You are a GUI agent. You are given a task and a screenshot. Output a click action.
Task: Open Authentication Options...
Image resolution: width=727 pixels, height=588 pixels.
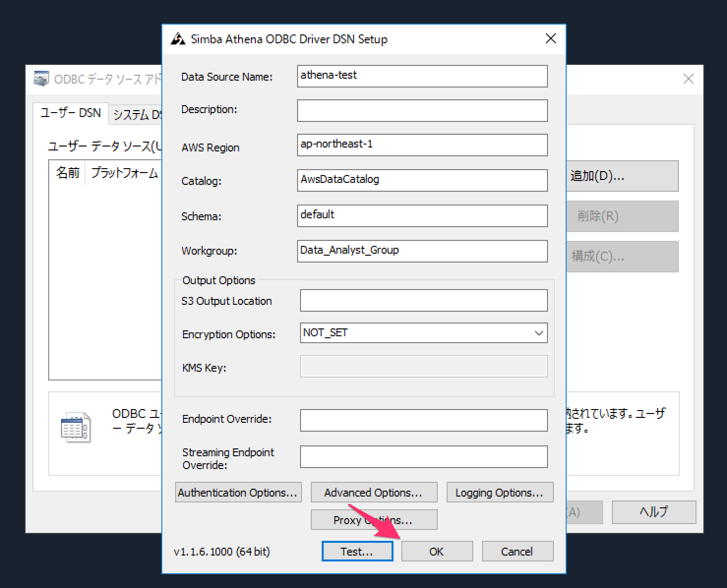pyautogui.click(x=238, y=493)
